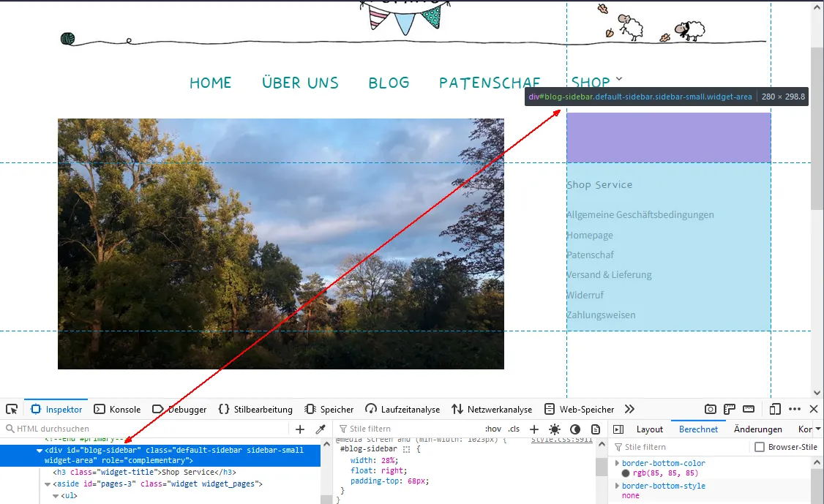
Task: Open the Netzwerkanalyse tab
Action: (x=492, y=409)
